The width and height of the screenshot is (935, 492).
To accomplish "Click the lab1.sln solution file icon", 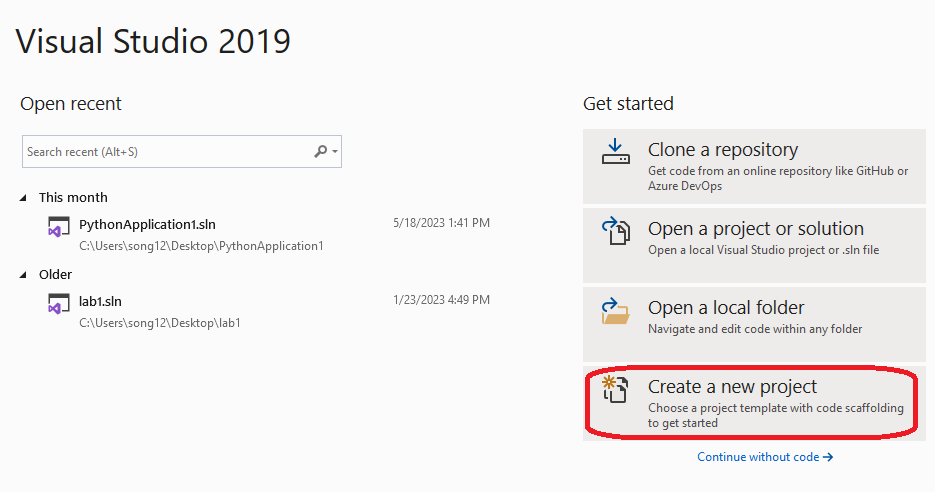I will tap(58, 304).
